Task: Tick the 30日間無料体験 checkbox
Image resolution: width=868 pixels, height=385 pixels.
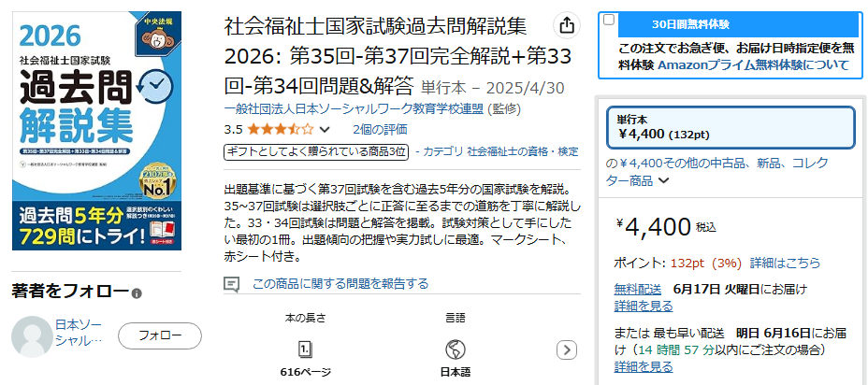Action: pyautogui.click(x=608, y=20)
